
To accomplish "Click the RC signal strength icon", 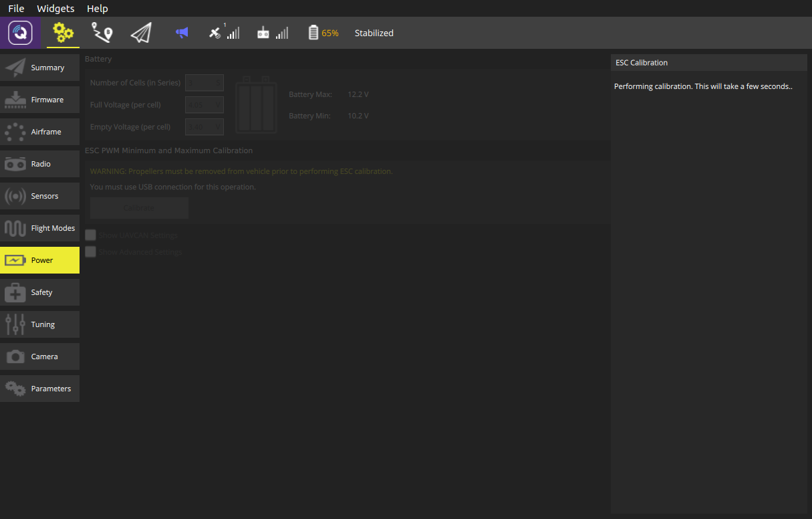I will click(x=273, y=33).
